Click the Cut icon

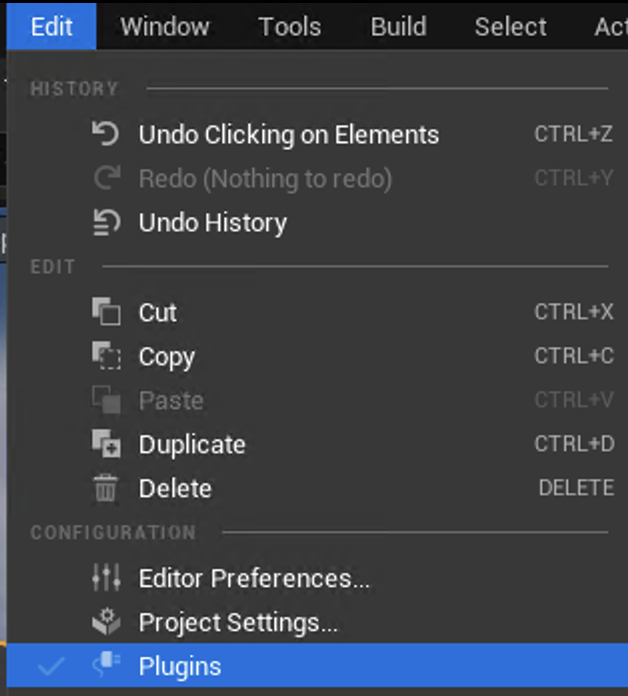pos(105,312)
